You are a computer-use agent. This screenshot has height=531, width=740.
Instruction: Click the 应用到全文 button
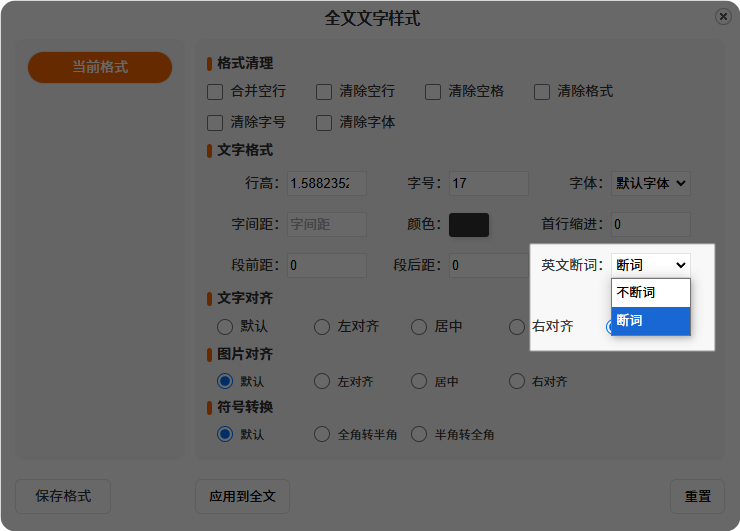tap(243, 497)
